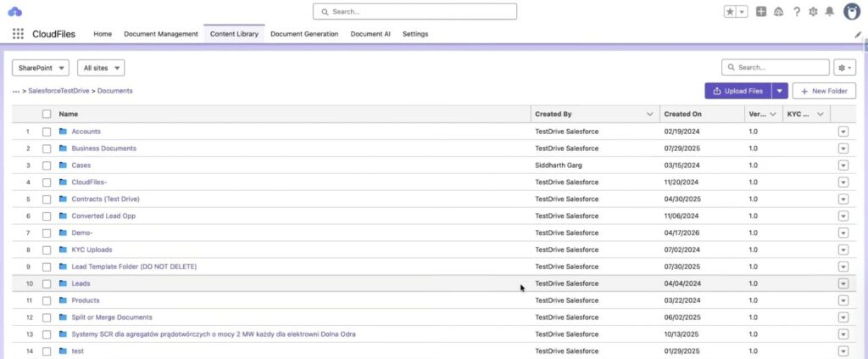Screen dimensions: 868x359
Task: Open the Document AI tab
Action: click(370, 34)
